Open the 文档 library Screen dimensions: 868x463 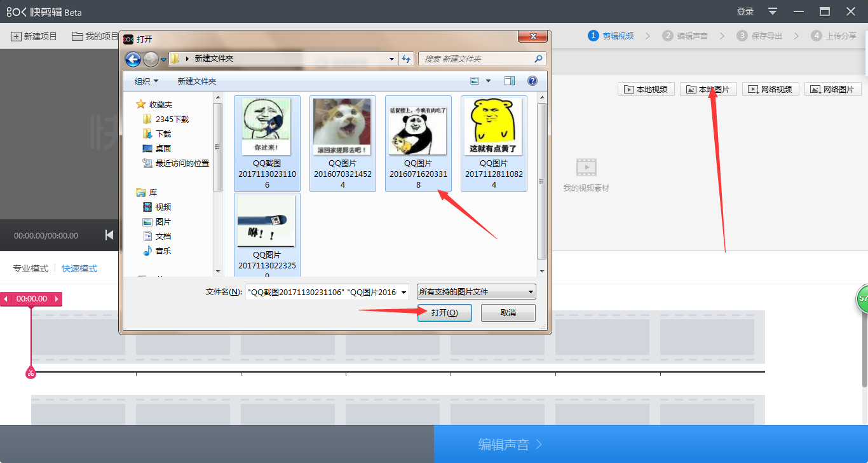click(x=157, y=236)
